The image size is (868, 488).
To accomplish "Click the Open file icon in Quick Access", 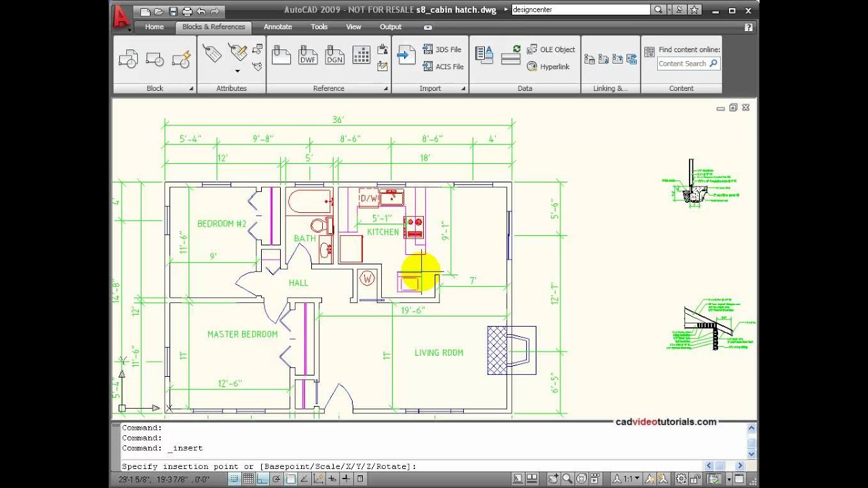I will (x=159, y=11).
